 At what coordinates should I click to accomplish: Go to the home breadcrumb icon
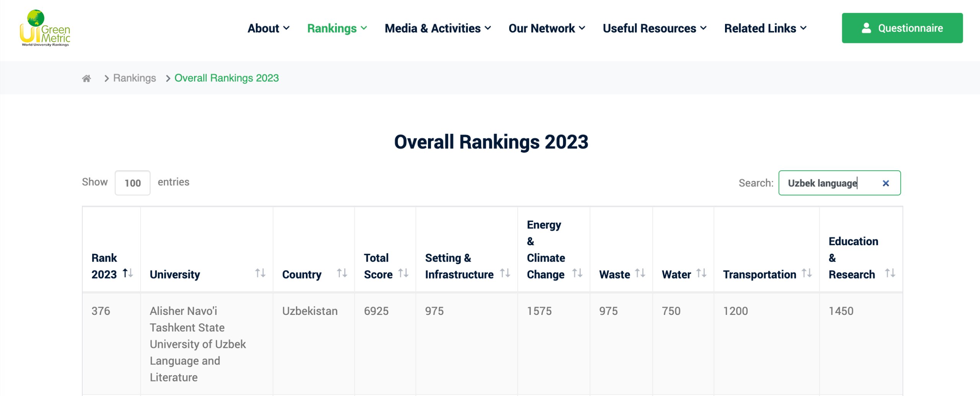[x=87, y=78]
